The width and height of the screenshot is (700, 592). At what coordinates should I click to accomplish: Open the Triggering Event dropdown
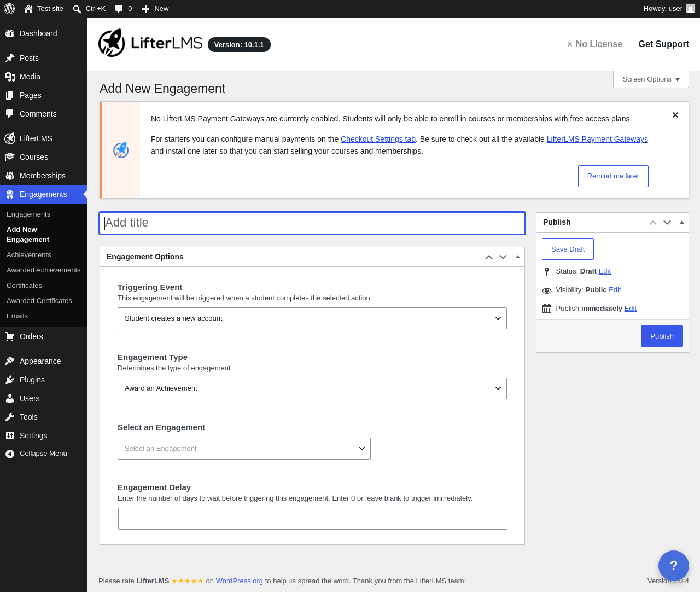tap(312, 318)
